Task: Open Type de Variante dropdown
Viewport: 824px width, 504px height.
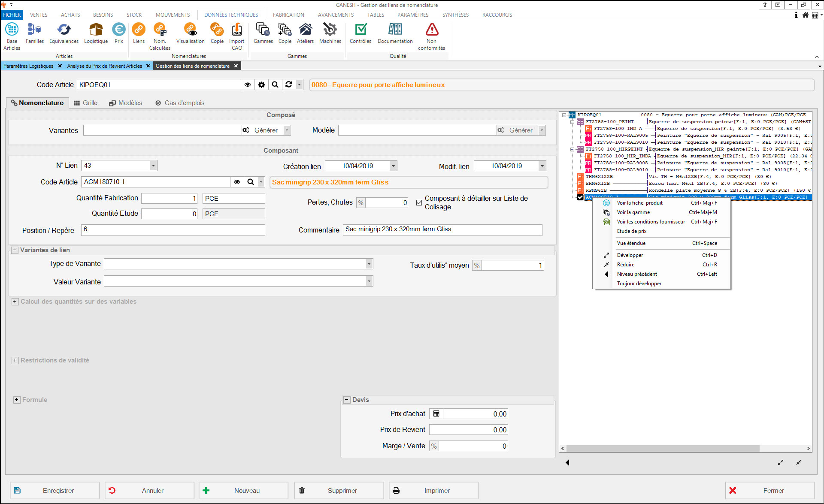Action: [x=369, y=264]
